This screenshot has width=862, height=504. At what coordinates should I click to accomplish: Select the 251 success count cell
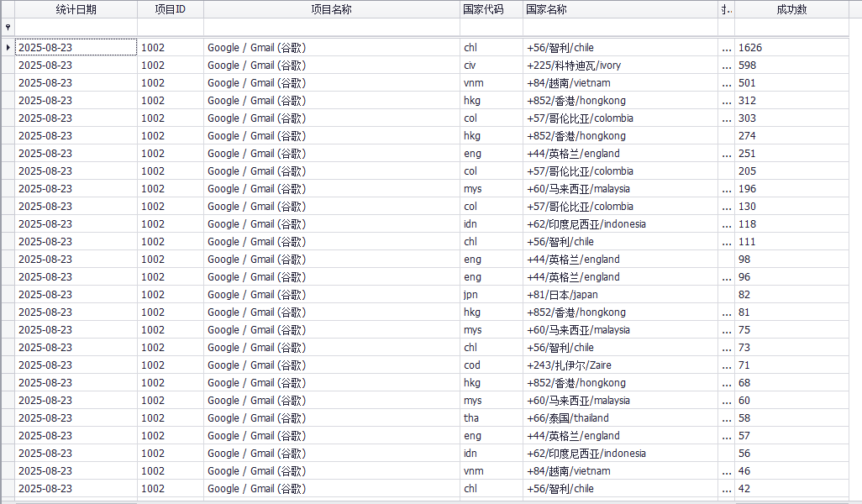click(791, 154)
